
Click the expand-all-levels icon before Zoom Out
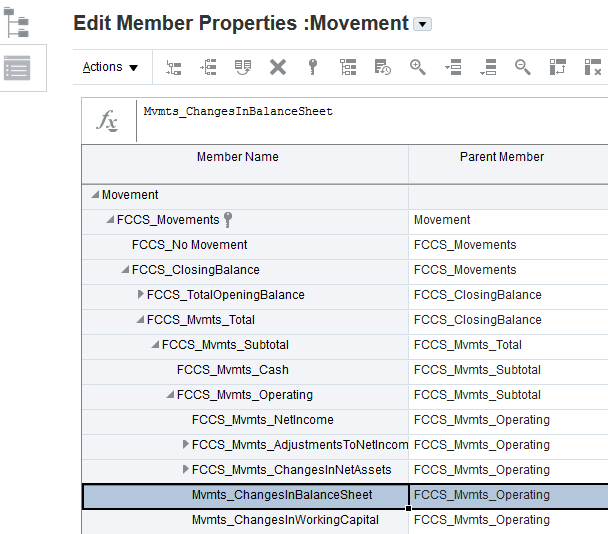488,67
